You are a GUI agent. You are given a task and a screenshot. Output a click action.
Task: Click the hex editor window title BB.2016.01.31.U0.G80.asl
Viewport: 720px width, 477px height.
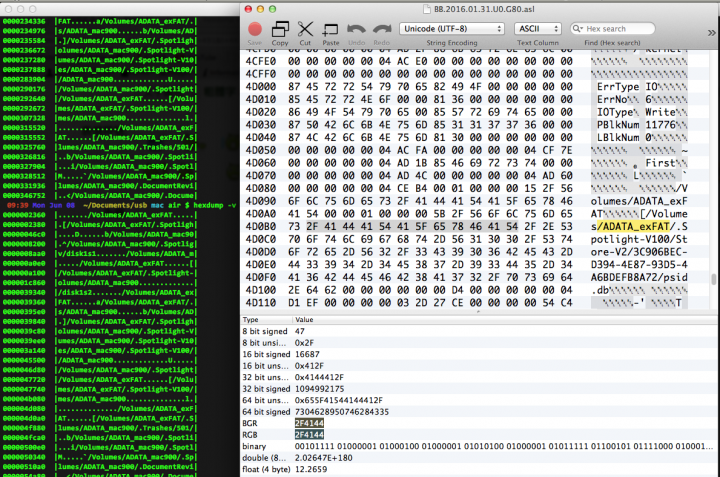pos(484,9)
